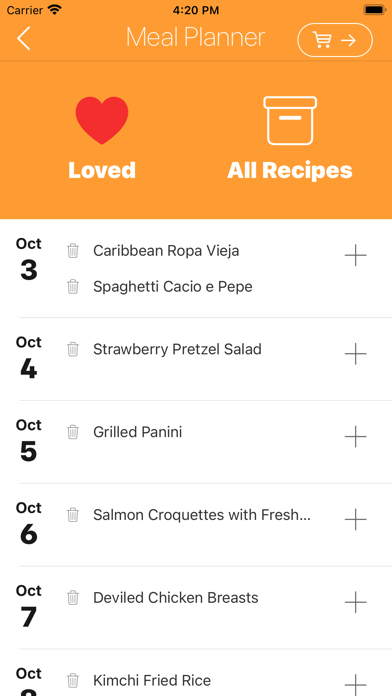Delete Caribbean Ropa Vieja with trash icon
This screenshot has width=392, height=696.
point(73,251)
